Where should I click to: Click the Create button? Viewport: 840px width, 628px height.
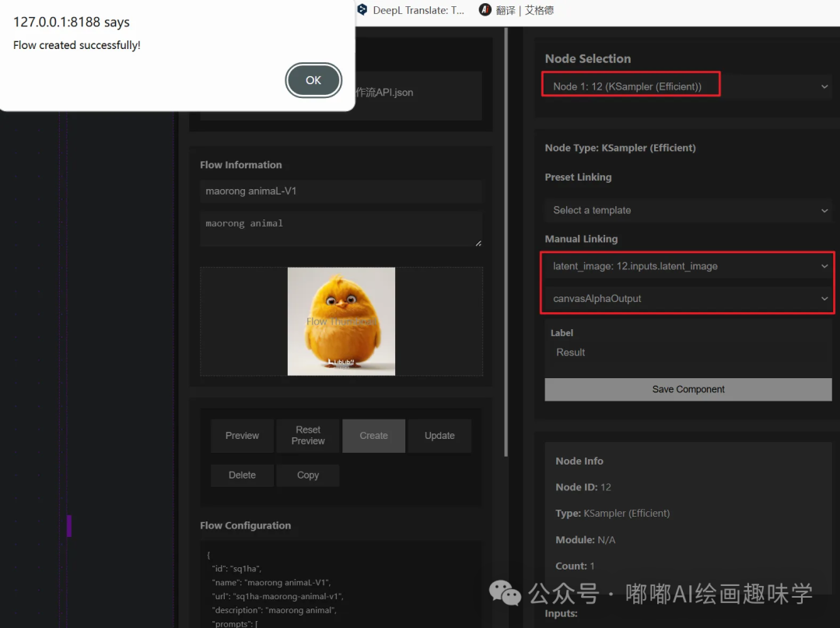374,436
